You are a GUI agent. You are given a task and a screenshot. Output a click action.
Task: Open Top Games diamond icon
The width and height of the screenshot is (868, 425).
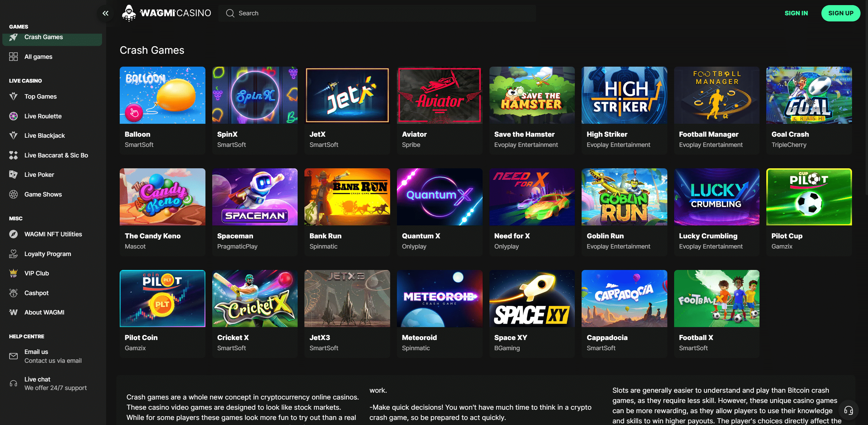tap(13, 97)
